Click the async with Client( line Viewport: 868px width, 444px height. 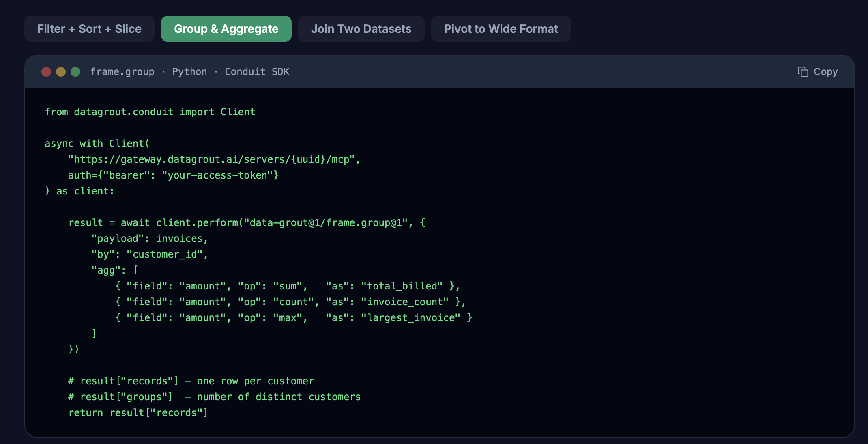pyautogui.click(x=97, y=144)
